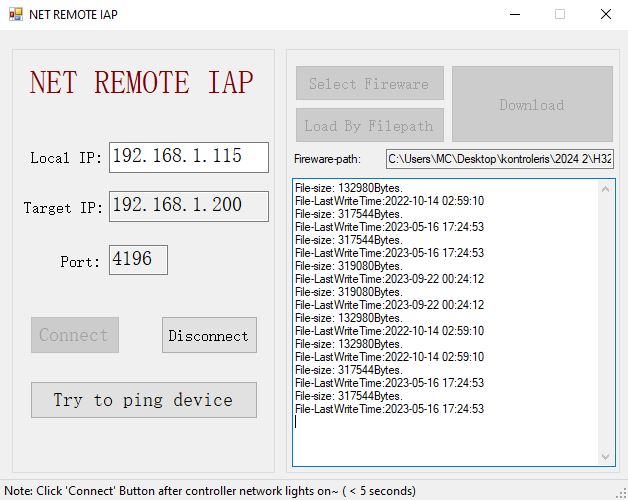628x500 pixels.
Task: Click the Target IP field showing 192.168.1.200
Action: pyautogui.click(x=188, y=206)
